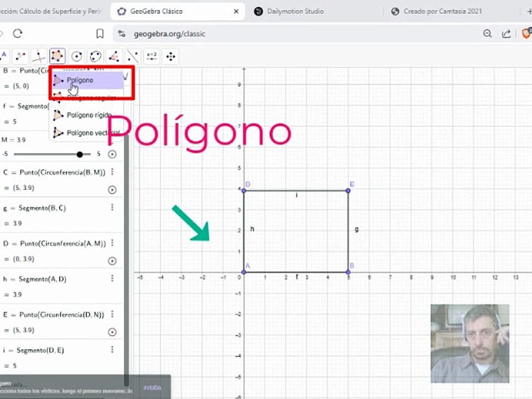Switch to the GeoGebra Clásico tab

pyautogui.click(x=178, y=11)
